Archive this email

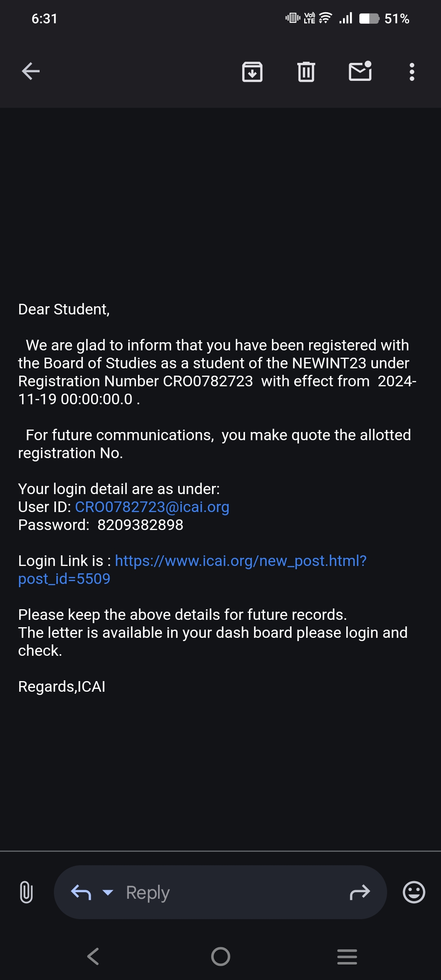[x=252, y=72]
